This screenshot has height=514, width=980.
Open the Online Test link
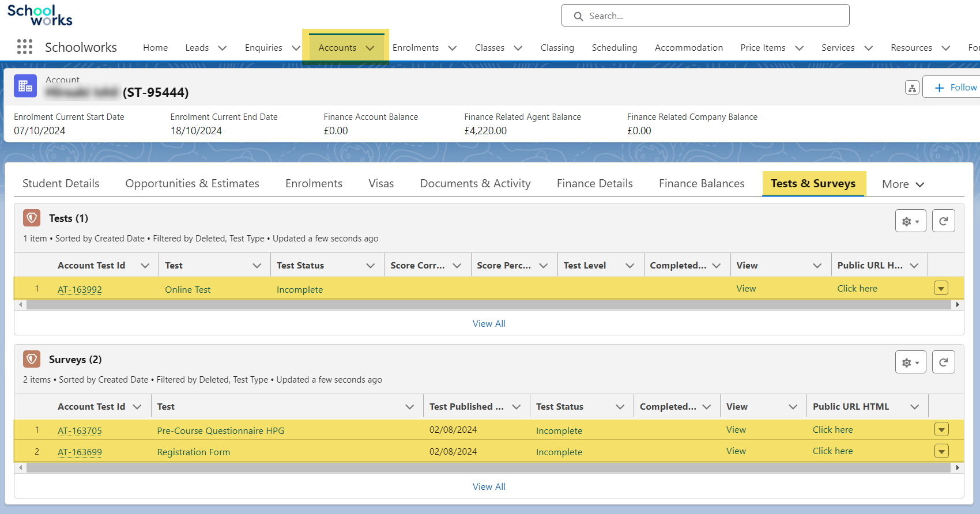tap(188, 289)
